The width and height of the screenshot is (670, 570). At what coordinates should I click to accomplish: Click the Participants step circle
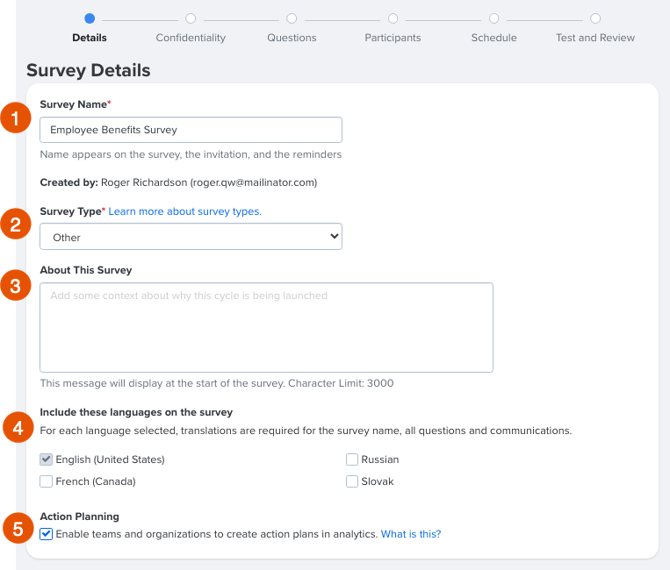coord(393,18)
